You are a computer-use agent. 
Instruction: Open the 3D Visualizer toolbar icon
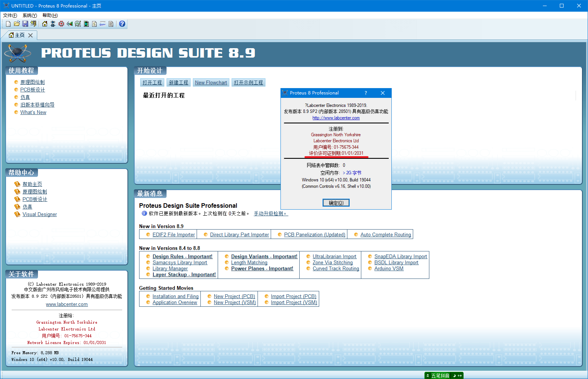pyautogui.click(x=70, y=24)
